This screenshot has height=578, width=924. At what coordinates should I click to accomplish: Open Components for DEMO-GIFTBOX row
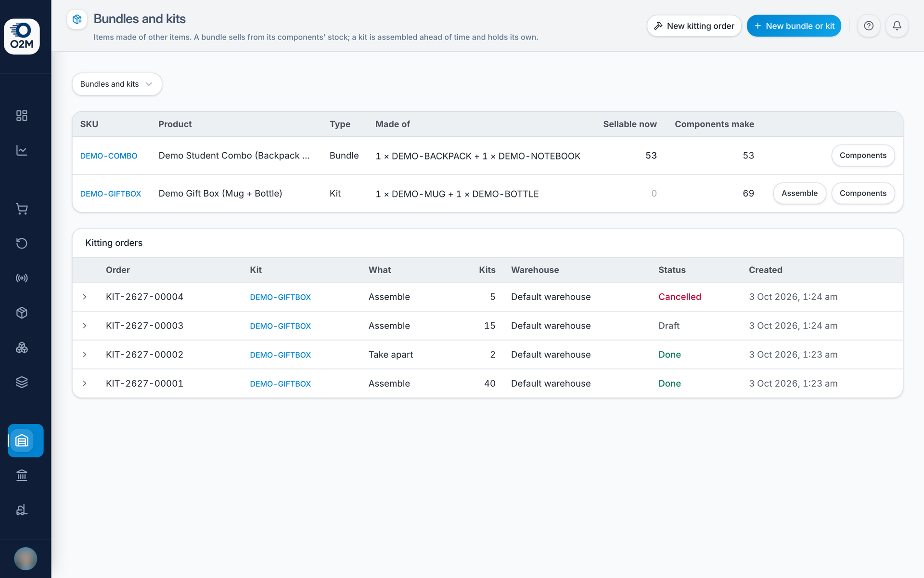pos(863,193)
